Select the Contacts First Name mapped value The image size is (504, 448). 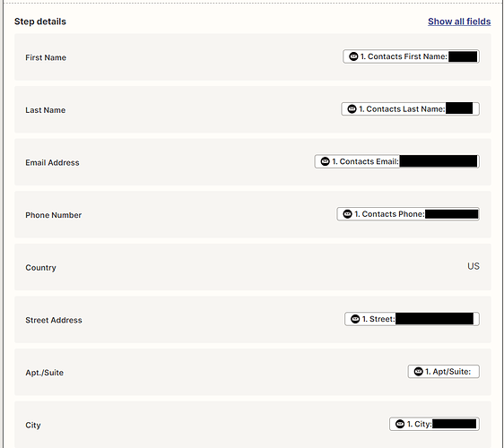click(x=411, y=56)
